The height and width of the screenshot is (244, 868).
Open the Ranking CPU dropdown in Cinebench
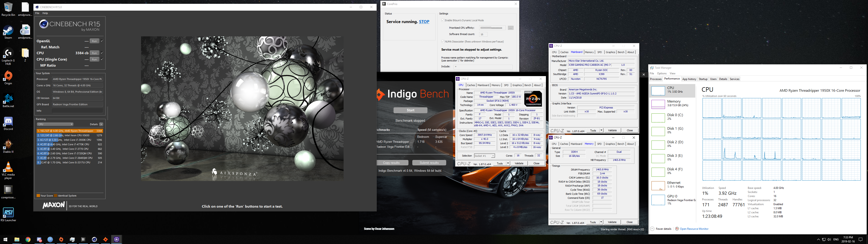tap(55, 124)
